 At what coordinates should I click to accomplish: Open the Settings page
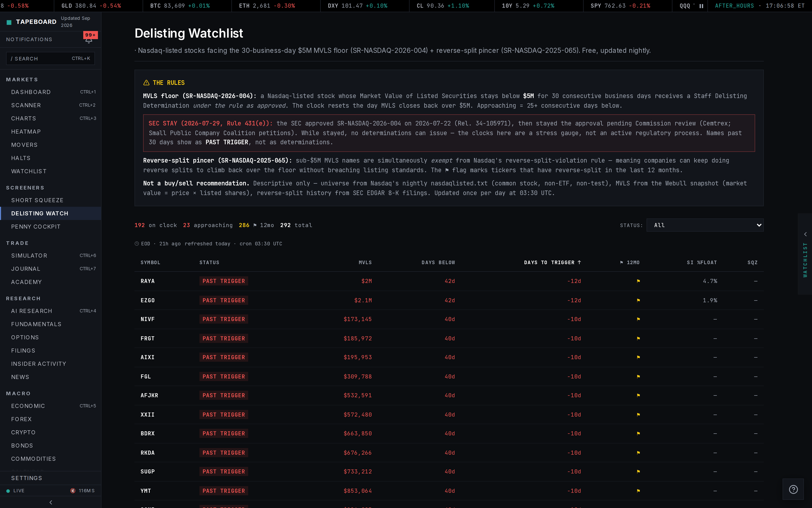51,478
